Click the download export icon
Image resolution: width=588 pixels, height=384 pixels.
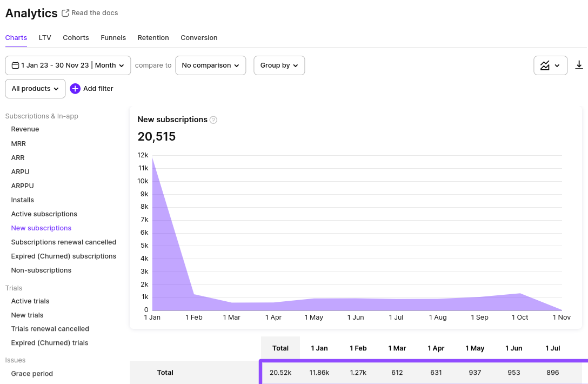coord(579,65)
